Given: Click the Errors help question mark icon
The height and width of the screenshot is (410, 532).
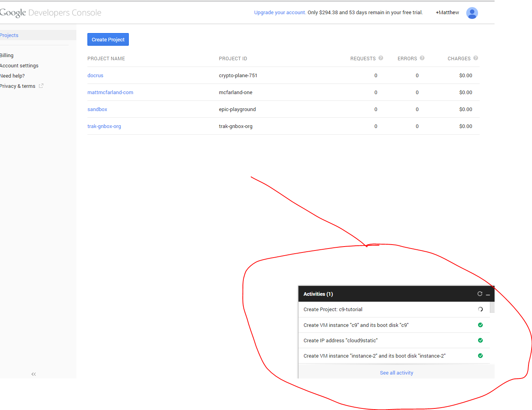Looking at the screenshot, I should pos(422,58).
